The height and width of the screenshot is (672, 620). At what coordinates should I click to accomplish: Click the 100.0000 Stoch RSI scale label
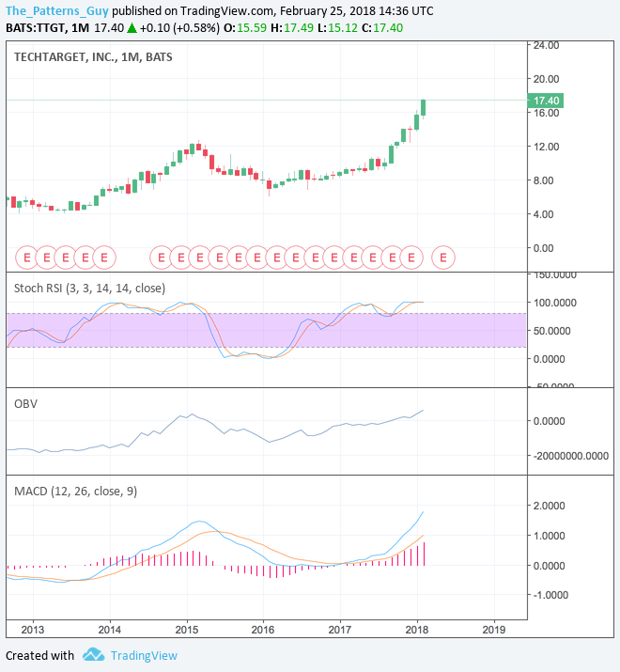click(x=554, y=303)
